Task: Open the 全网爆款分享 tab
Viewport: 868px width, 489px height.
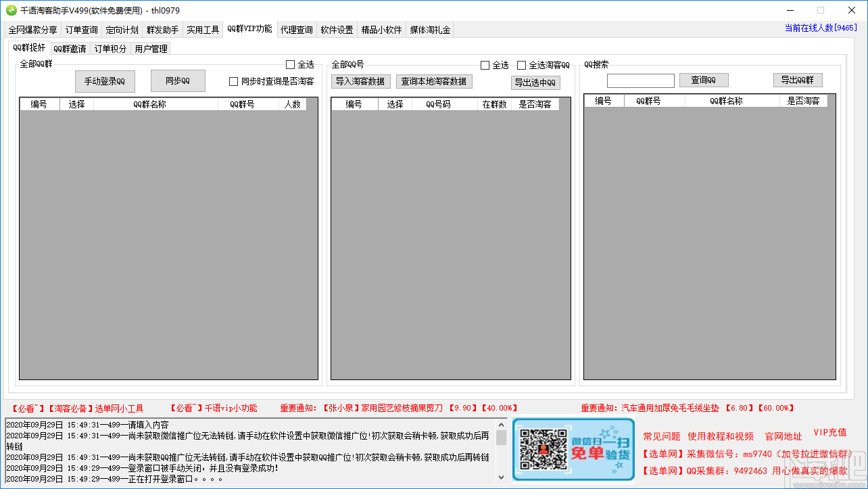Action: click(33, 30)
